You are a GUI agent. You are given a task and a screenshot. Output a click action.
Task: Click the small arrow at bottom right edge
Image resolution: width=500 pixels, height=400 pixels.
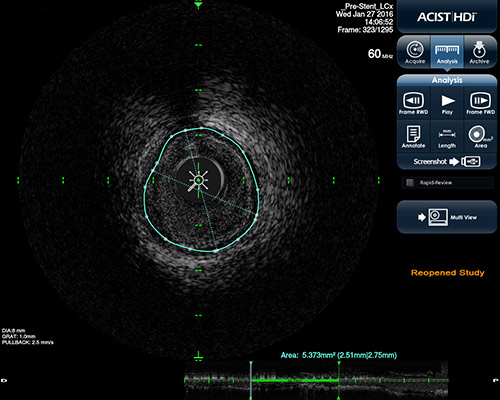pyautogui.click(x=495, y=380)
